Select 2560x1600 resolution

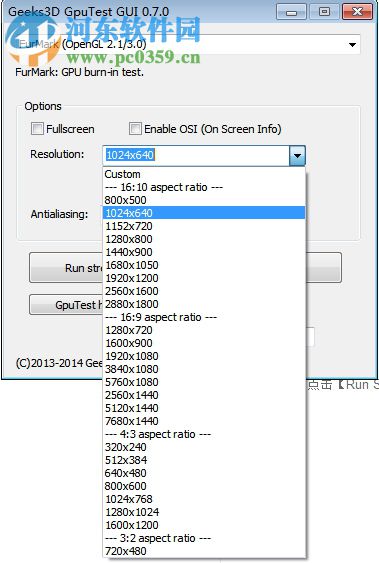[x=204, y=291]
